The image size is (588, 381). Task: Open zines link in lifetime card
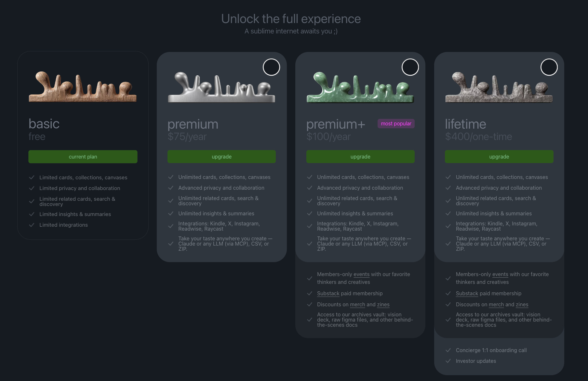coord(522,304)
